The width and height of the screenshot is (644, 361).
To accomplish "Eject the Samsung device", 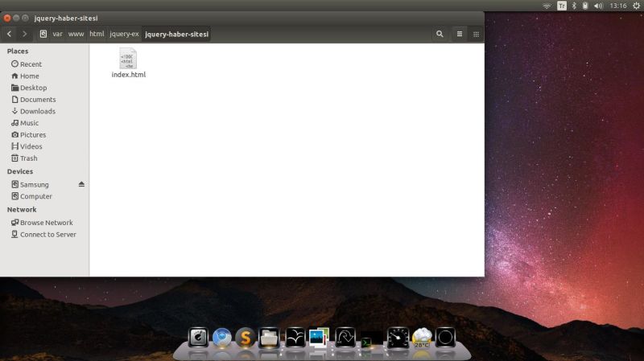I will point(81,184).
